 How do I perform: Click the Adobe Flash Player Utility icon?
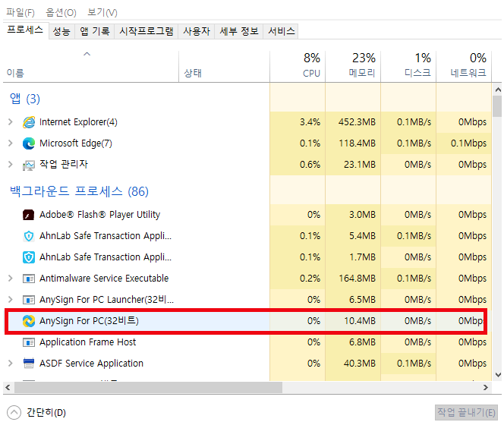tap(29, 215)
